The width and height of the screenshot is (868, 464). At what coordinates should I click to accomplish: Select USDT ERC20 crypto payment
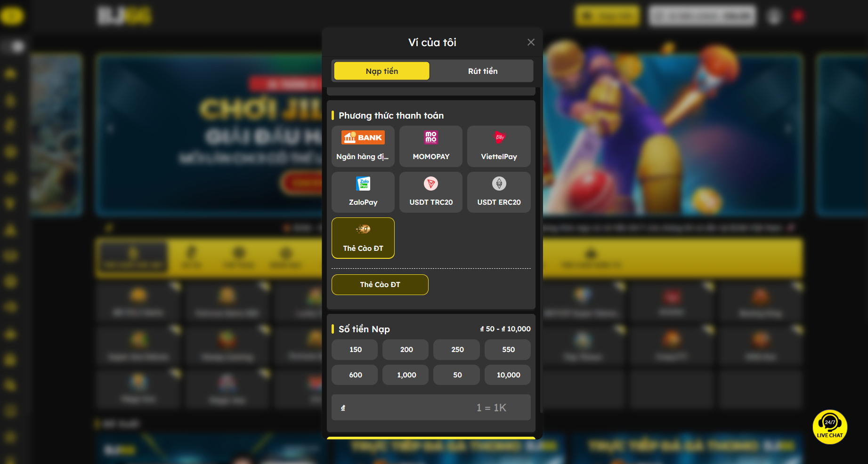(x=499, y=192)
